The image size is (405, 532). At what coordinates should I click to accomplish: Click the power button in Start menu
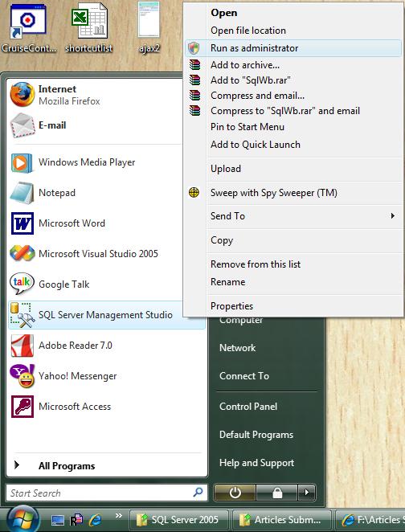point(235,493)
